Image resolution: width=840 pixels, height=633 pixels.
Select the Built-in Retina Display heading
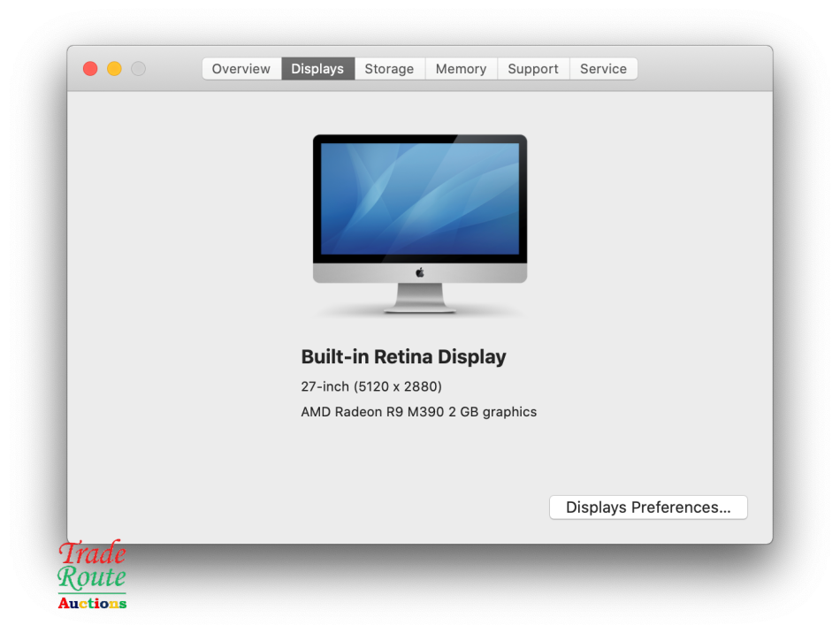tap(403, 356)
